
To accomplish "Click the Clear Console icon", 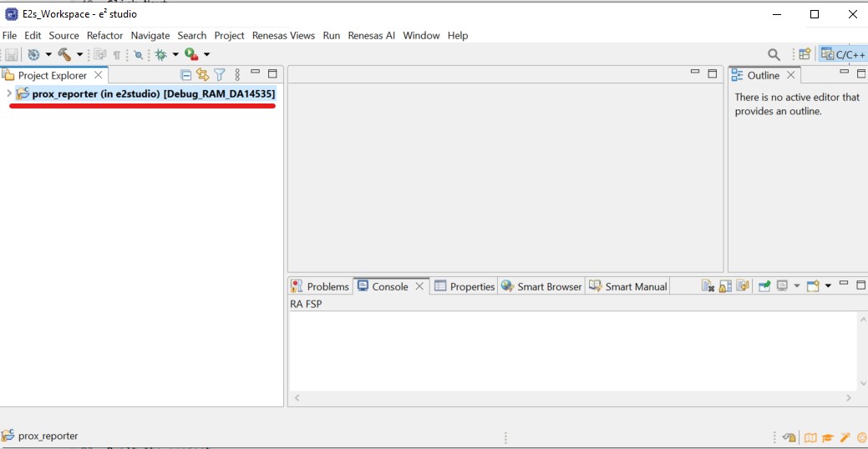I will [x=708, y=286].
